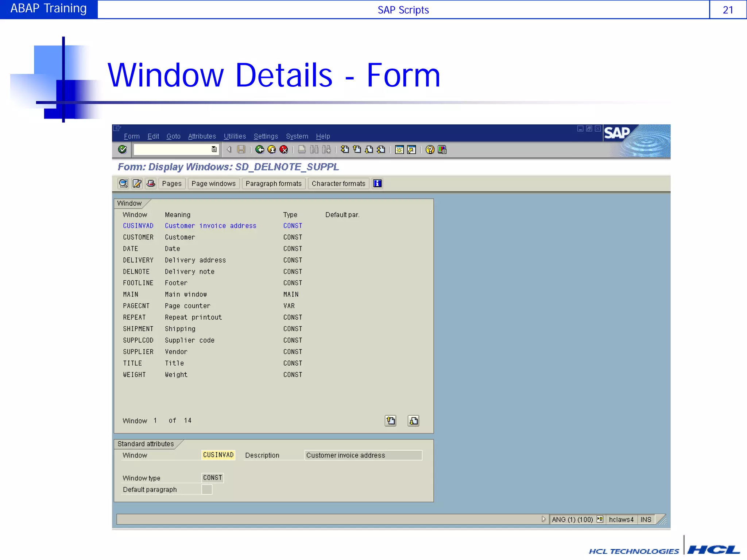Click the Create new session icon
The width and height of the screenshot is (747, 560).
click(x=399, y=149)
